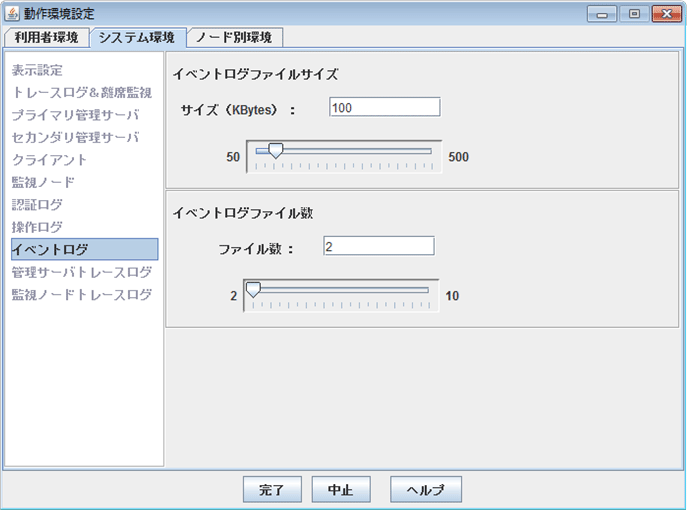Select 表示設定 in the left list
The image size is (687, 510).
click(x=36, y=71)
